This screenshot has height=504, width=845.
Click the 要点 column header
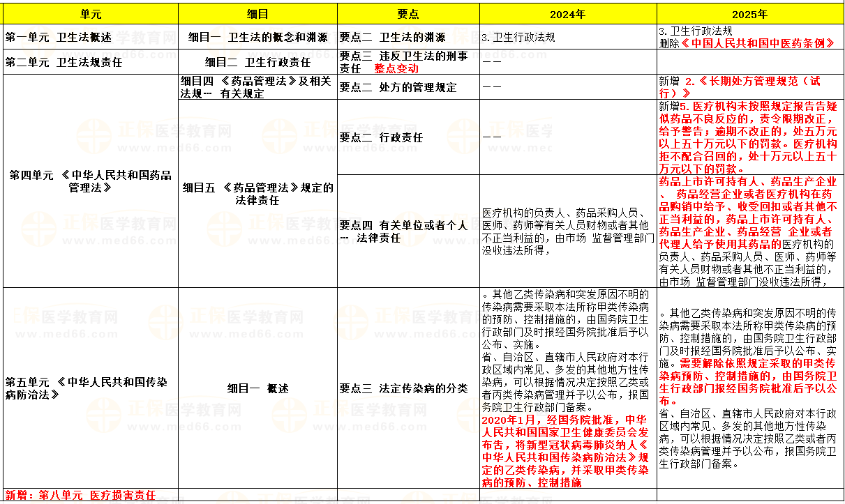tap(408, 14)
